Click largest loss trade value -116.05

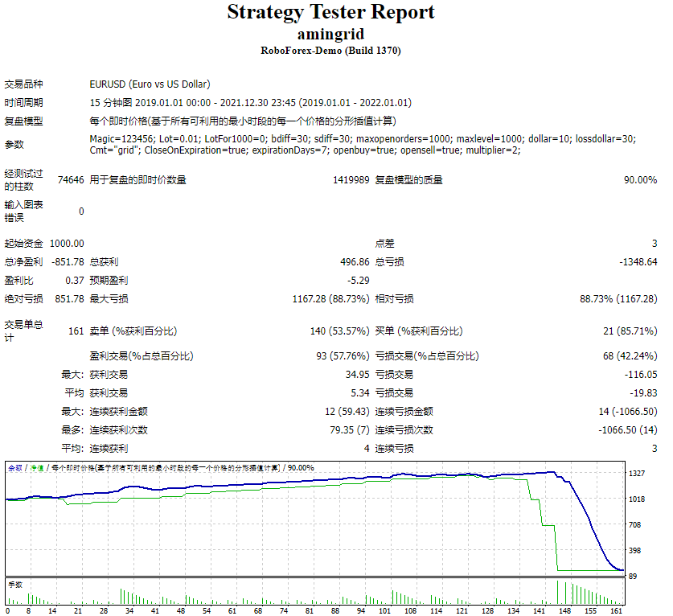[641, 374]
